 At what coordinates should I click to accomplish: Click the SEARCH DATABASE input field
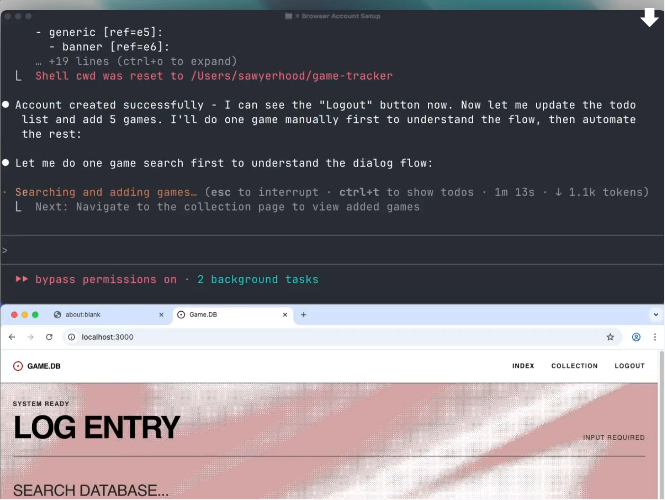pos(329,491)
